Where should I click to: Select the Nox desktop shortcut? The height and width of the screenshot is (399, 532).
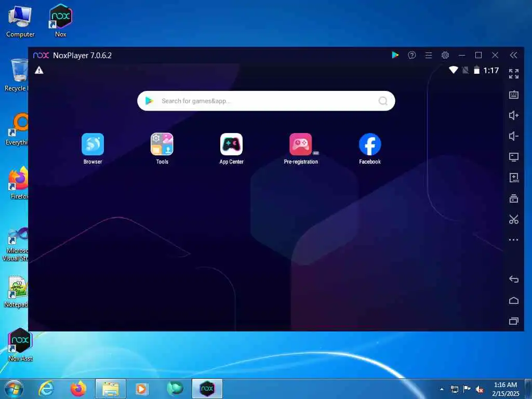coord(61,21)
